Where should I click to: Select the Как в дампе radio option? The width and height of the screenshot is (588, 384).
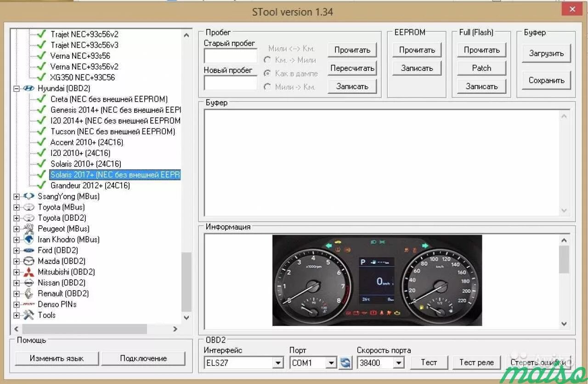pyautogui.click(x=267, y=73)
